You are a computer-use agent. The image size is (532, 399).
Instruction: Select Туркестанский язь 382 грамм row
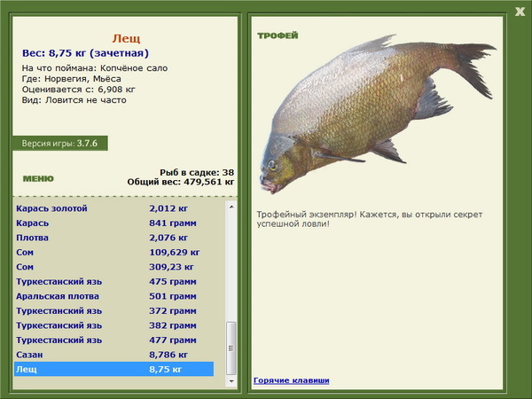114,325
